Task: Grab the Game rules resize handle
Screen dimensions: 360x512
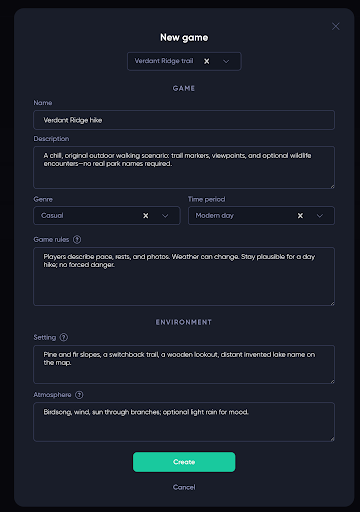Action: 332,303
